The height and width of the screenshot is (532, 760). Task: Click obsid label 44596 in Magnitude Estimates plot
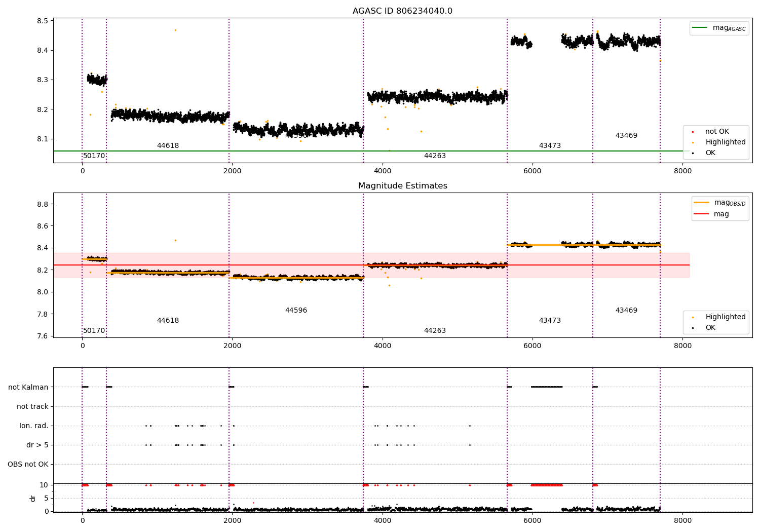[296, 311]
